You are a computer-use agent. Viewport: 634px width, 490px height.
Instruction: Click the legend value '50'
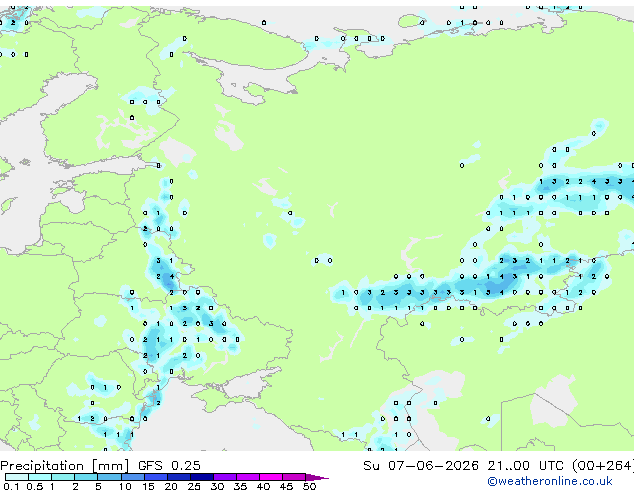[x=309, y=486]
